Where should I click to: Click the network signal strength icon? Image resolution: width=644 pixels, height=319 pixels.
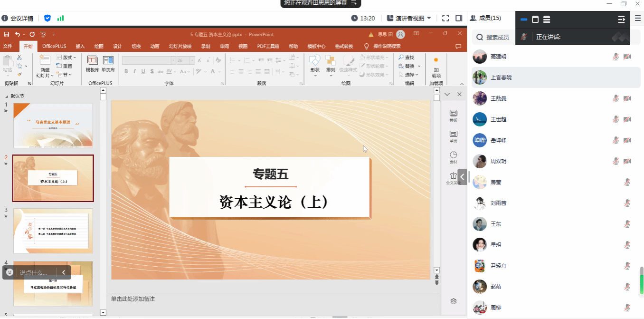(x=60, y=18)
